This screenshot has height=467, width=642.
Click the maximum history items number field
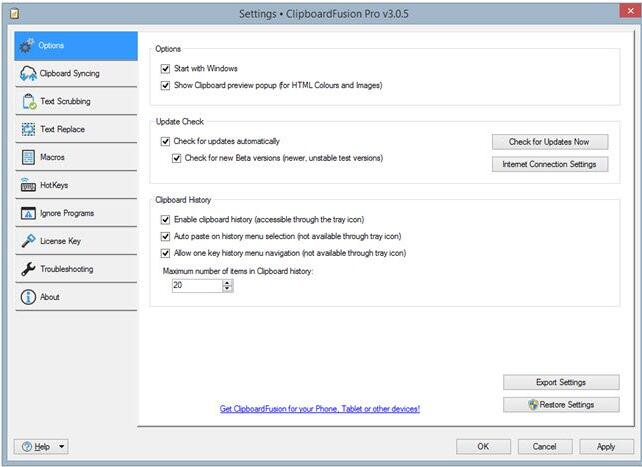(x=197, y=285)
